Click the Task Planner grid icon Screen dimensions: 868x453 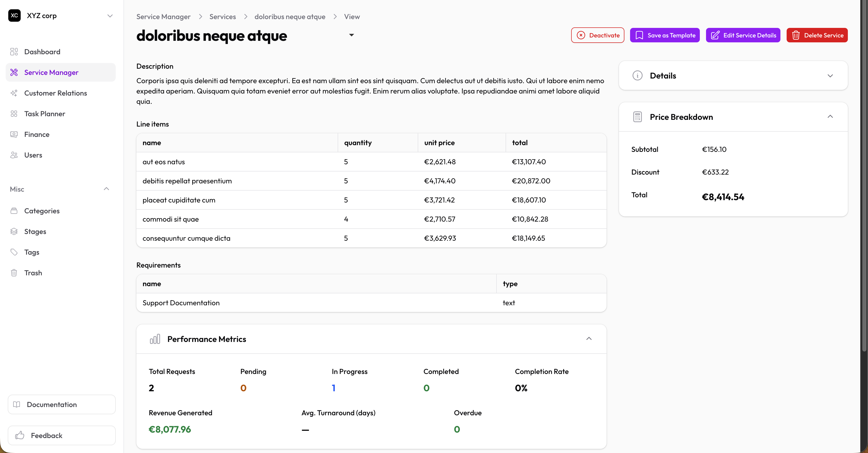click(x=14, y=114)
